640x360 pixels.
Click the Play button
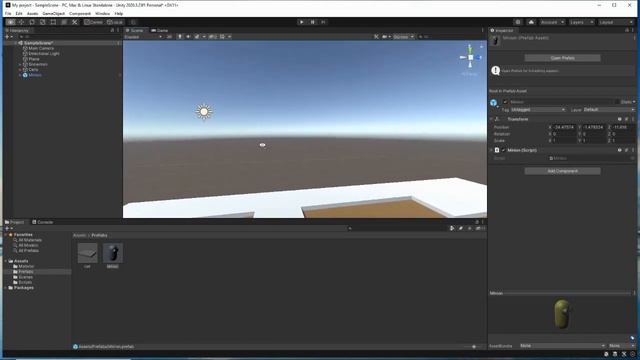pos(302,22)
